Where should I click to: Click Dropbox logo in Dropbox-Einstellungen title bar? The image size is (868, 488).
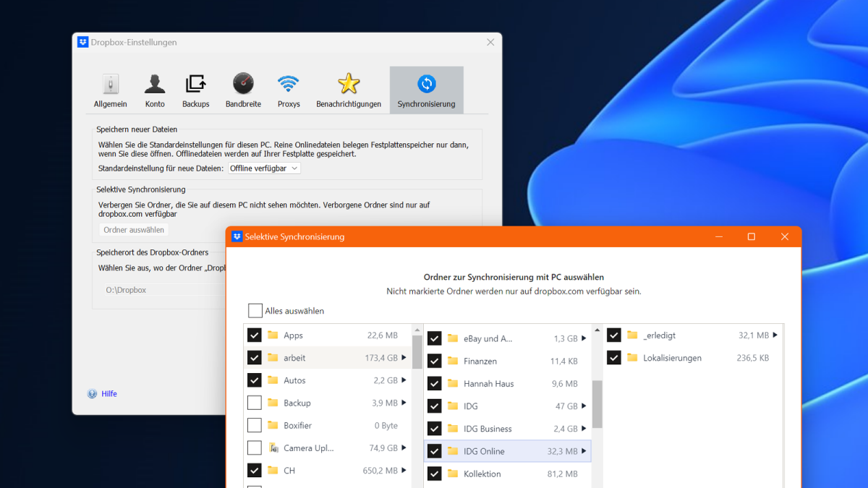[83, 42]
